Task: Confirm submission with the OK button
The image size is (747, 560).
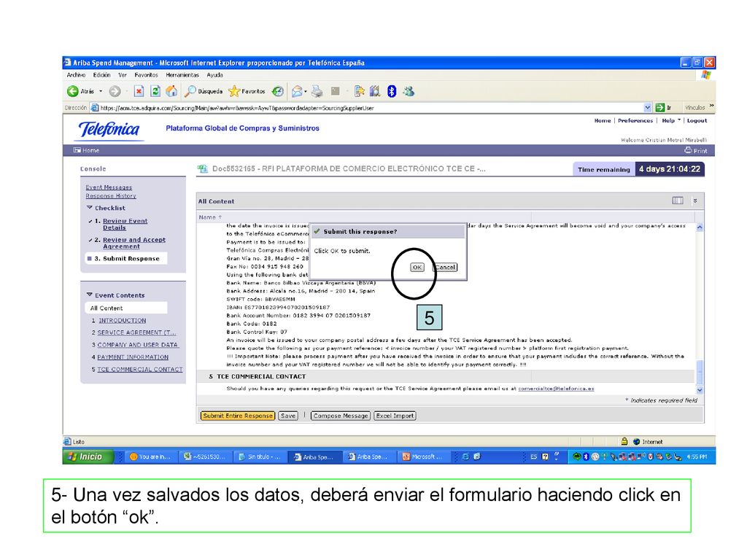Action: tap(417, 267)
